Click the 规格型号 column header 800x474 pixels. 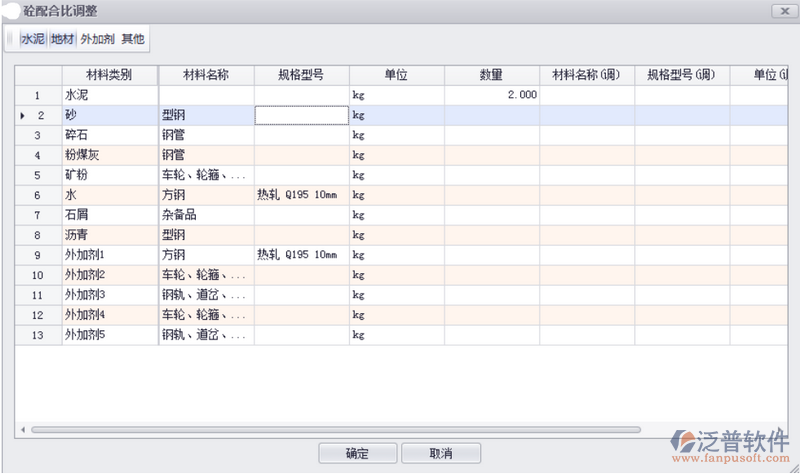(x=301, y=75)
